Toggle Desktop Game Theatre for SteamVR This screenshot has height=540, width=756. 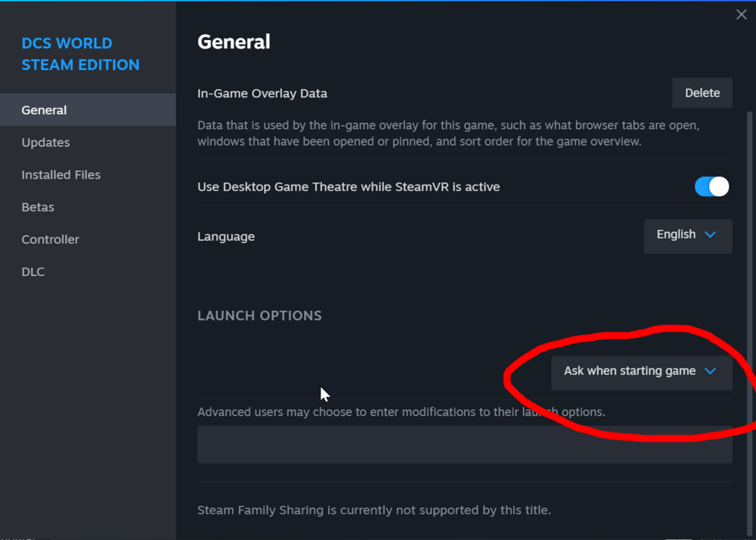click(x=712, y=187)
